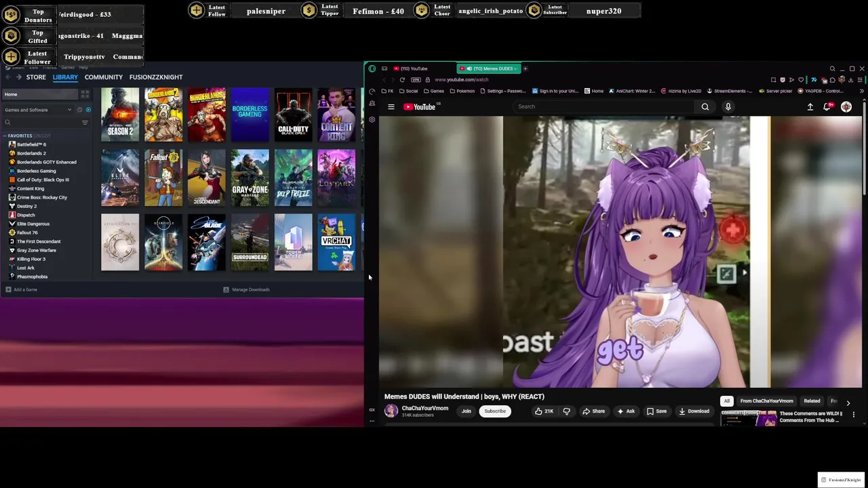Image resolution: width=868 pixels, height=488 pixels.
Task: Add page to Opera bookmarks heart
Action: pos(801,80)
